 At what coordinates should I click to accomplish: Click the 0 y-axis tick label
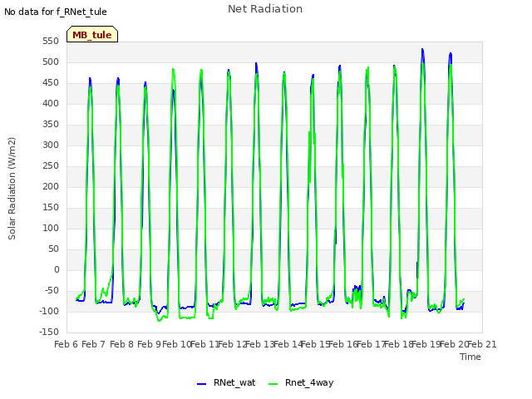[x=57, y=269]
